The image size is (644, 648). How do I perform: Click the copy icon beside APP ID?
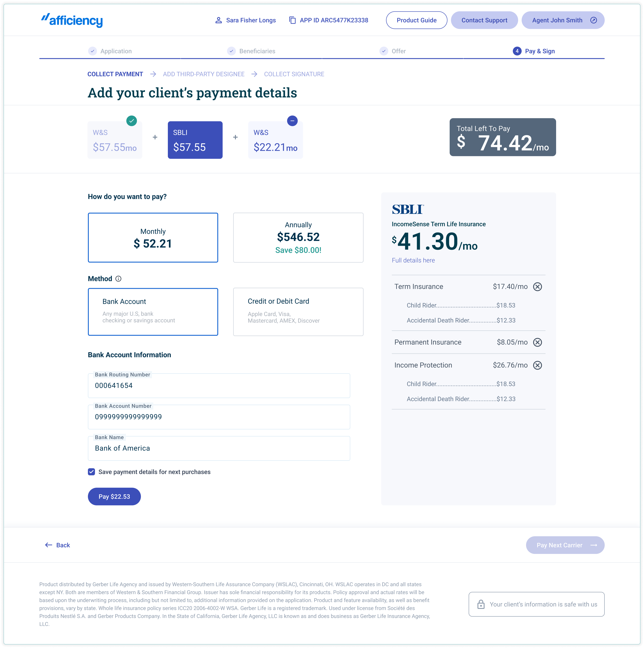click(292, 21)
